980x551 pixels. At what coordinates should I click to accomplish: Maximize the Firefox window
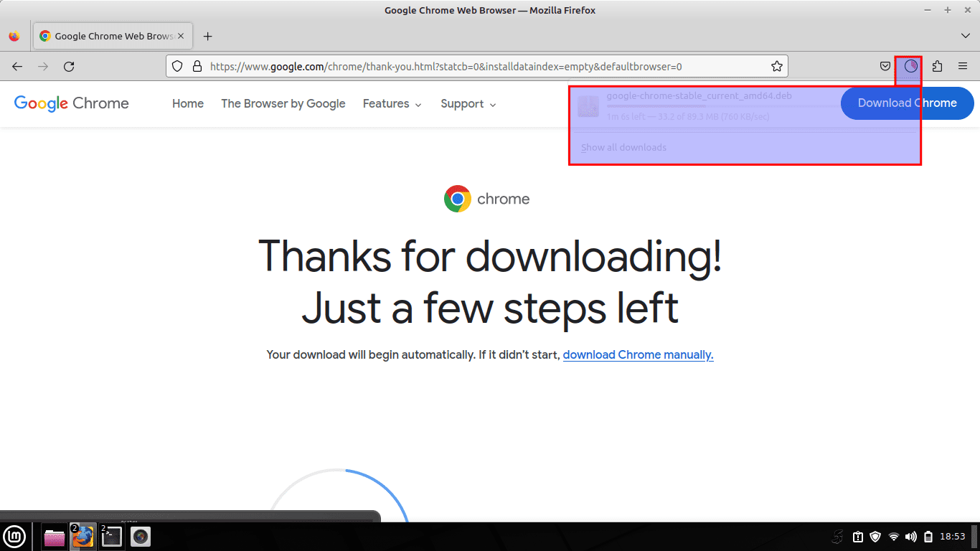948,10
